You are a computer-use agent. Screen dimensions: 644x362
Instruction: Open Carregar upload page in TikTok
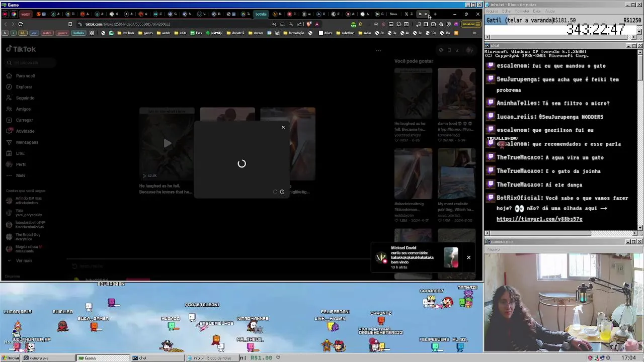coord(24,120)
